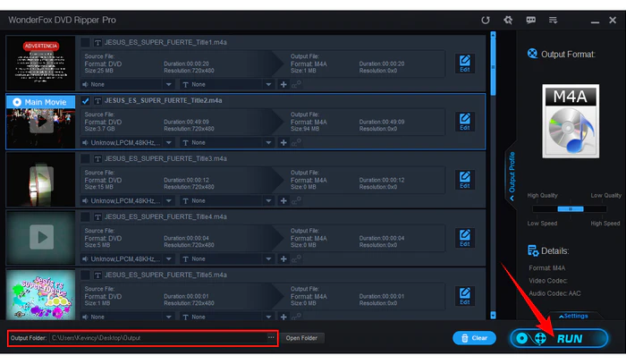The width and height of the screenshot is (626, 364).
Task: Open the menu list icon in title bar
Action: coord(553,20)
